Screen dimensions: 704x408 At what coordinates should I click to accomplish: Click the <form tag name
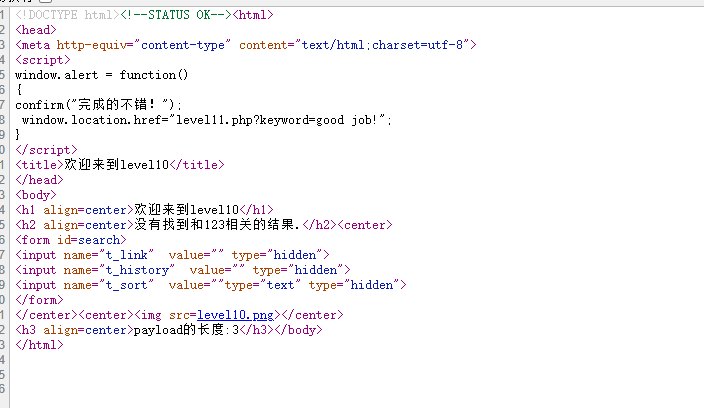coord(32,240)
